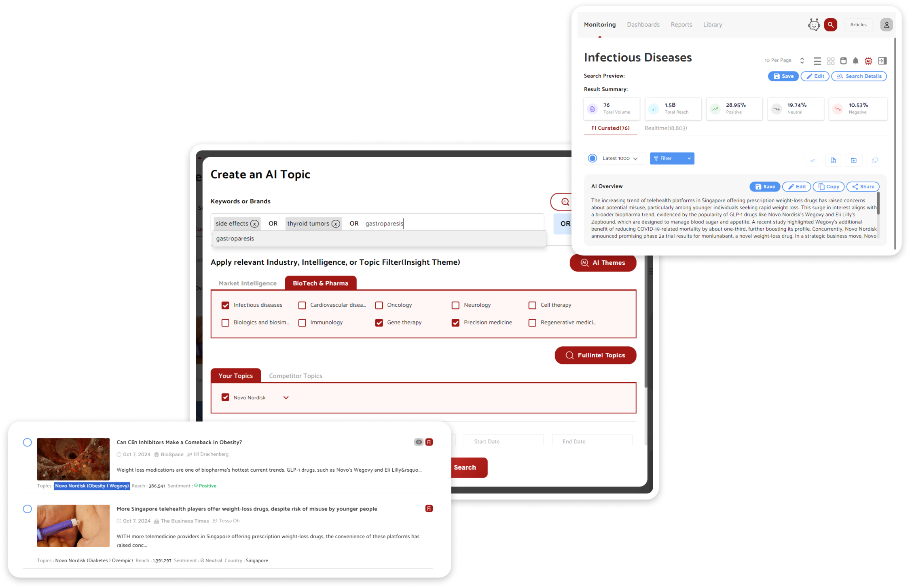This screenshot has height=588, width=910.
Task: Toggle the Infectious diseases checkbox
Action: pyautogui.click(x=226, y=305)
